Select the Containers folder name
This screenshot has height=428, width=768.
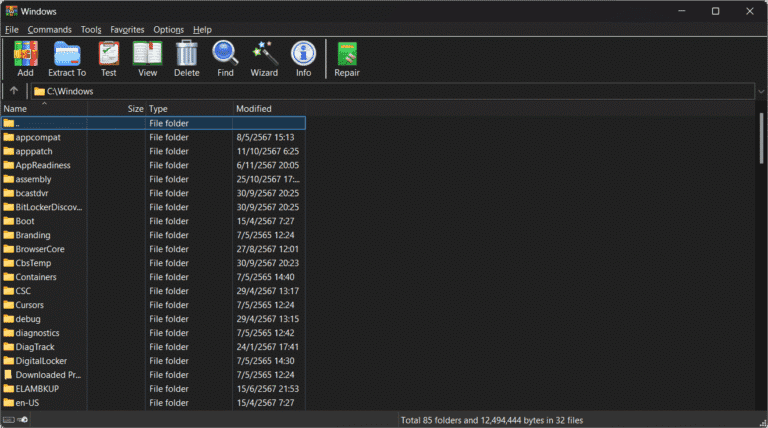(36, 277)
